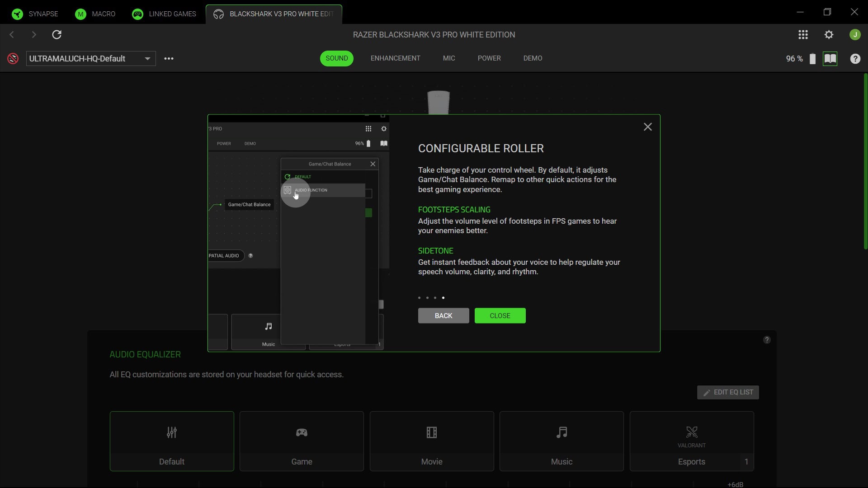The height and width of the screenshot is (488, 868).
Task: Click the Audio Equalizer help icon
Action: (x=767, y=340)
